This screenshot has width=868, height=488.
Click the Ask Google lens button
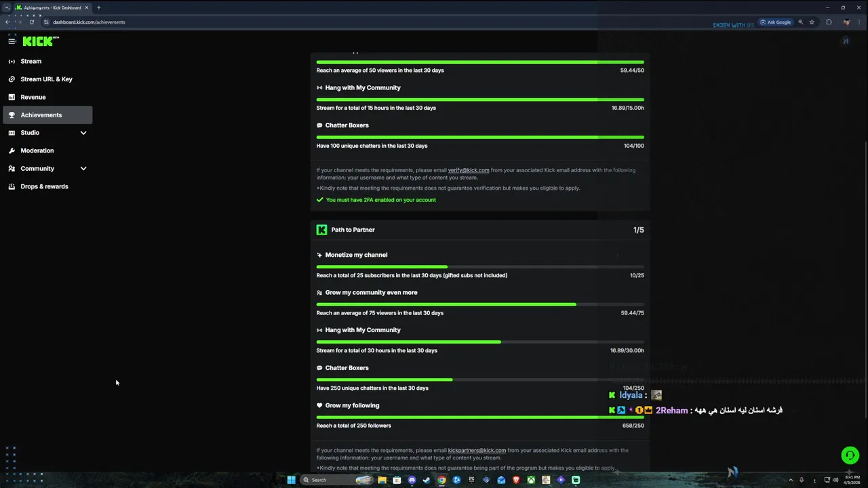(x=776, y=22)
